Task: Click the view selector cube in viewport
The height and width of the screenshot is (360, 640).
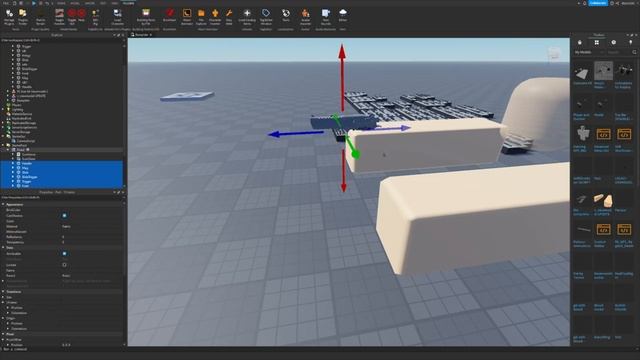Action: (553, 53)
